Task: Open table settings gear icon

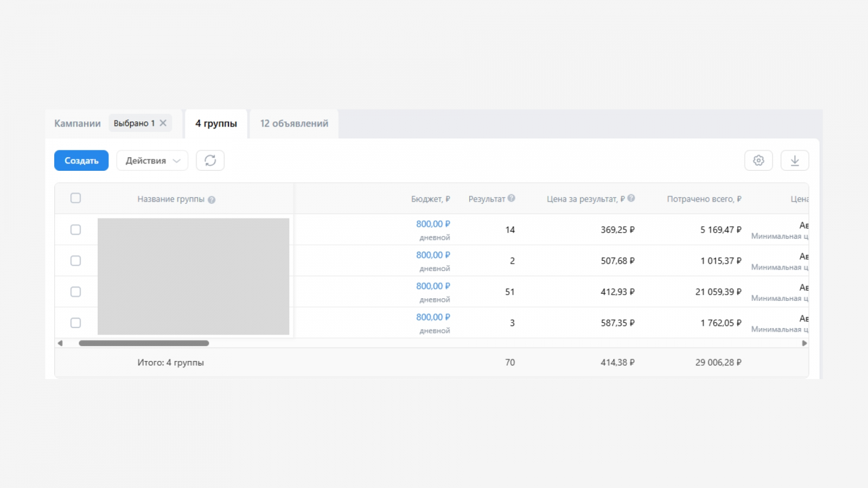Action: (x=758, y=160)
